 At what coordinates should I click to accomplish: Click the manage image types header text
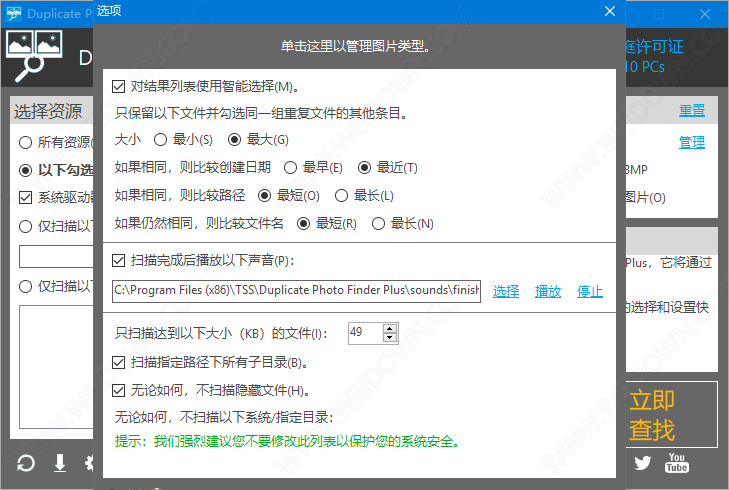(354, 46)
